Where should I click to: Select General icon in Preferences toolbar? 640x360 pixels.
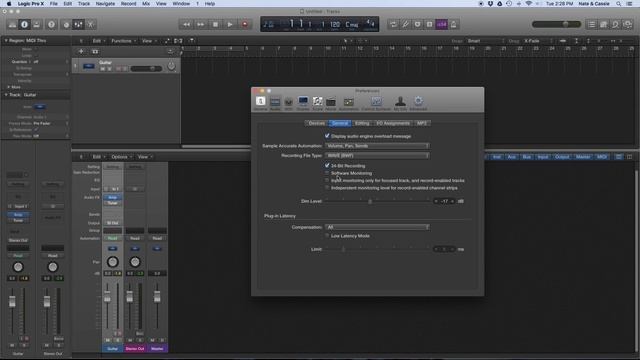point(260,103)
